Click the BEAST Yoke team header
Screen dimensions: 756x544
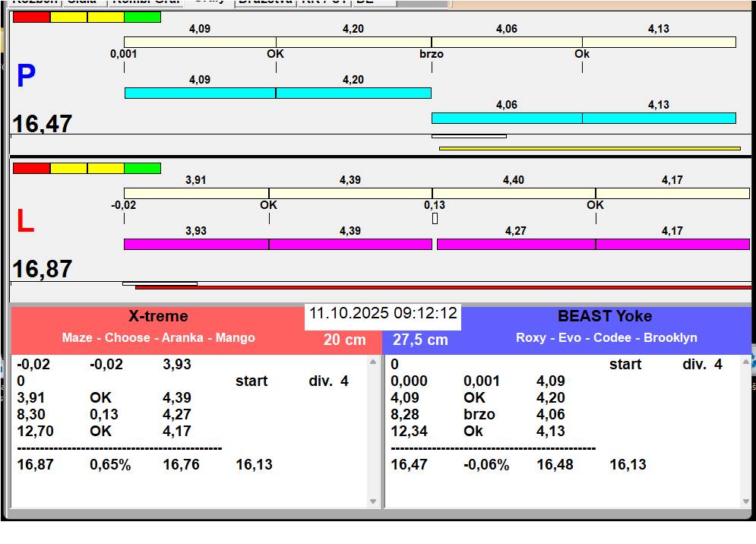point(605,316)
